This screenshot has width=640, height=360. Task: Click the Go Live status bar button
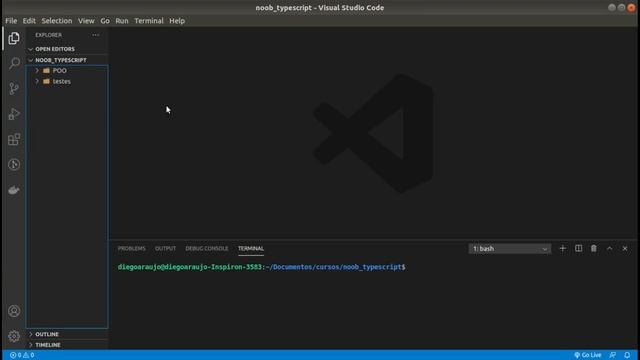[588, 355]
